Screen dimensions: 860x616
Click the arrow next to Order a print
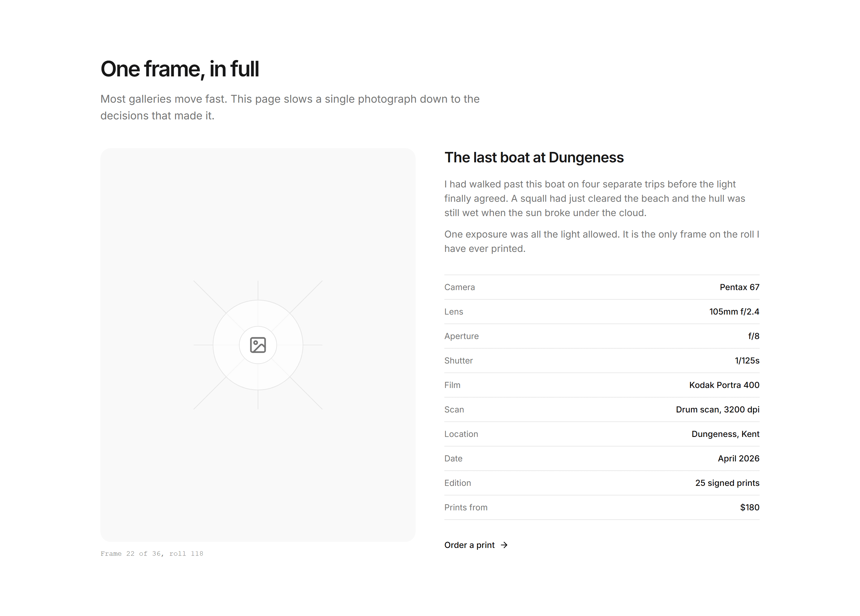(504, 545)
